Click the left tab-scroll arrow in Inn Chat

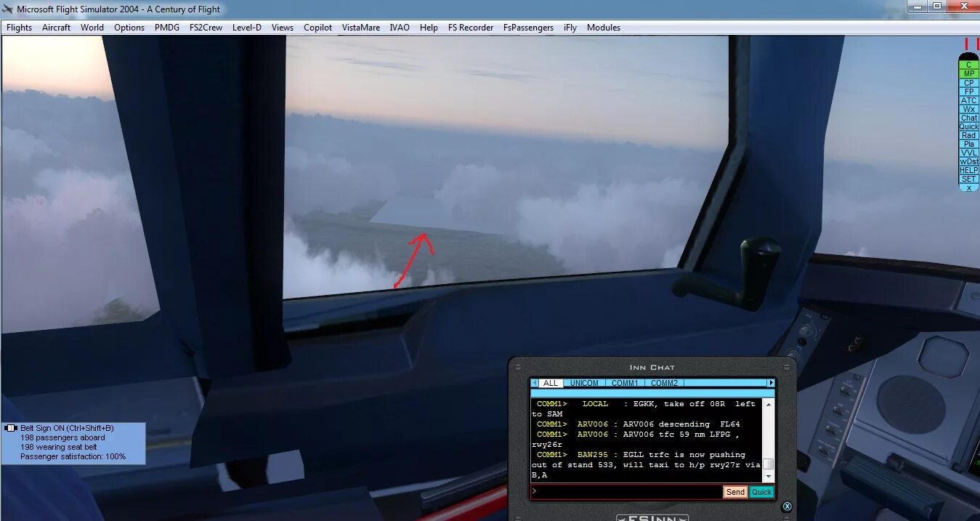click(535, 383)
